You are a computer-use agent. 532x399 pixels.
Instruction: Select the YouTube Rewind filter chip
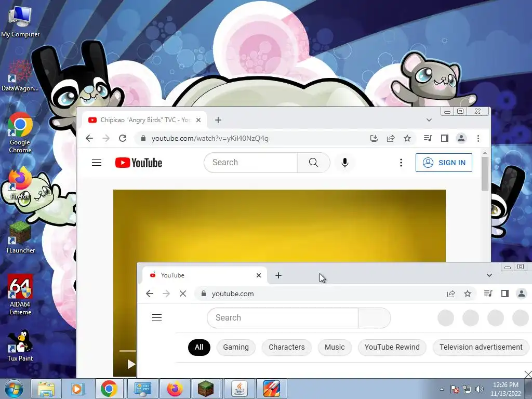392,348
